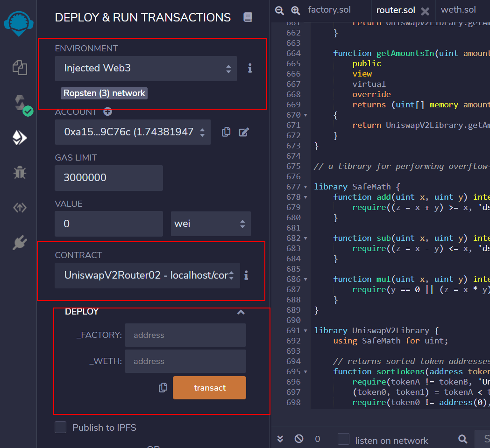
Task: Click the 'library SafeMath {' code line
Action: tap(357, 187)
